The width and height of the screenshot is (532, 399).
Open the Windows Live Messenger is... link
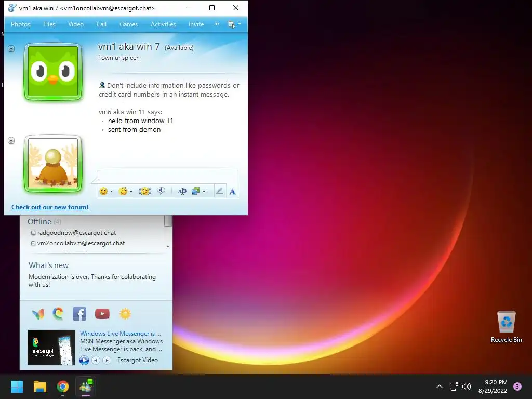[121, 334]
